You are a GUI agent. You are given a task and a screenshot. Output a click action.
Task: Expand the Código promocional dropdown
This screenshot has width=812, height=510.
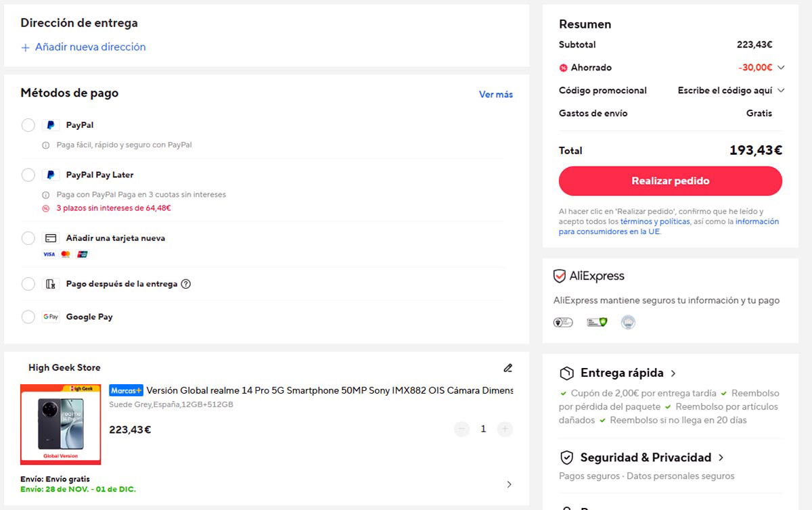coord(781,90)
